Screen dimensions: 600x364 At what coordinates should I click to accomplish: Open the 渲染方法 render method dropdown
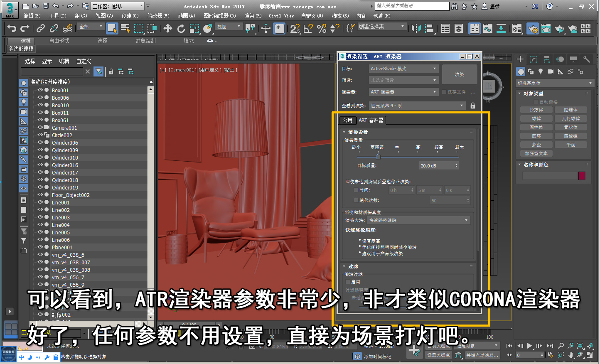point(419,220)
